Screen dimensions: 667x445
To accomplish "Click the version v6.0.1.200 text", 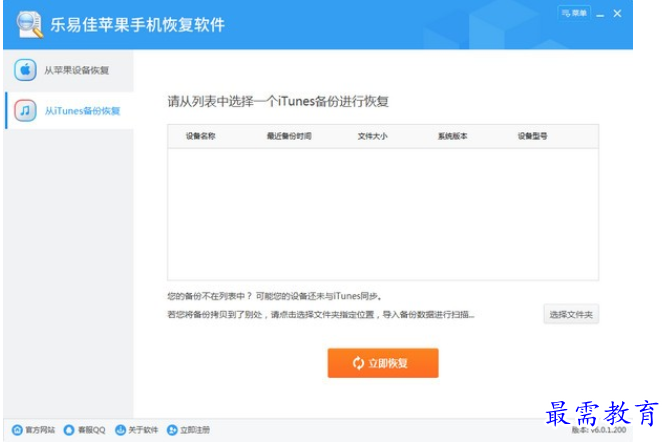I will pos(599,430).
